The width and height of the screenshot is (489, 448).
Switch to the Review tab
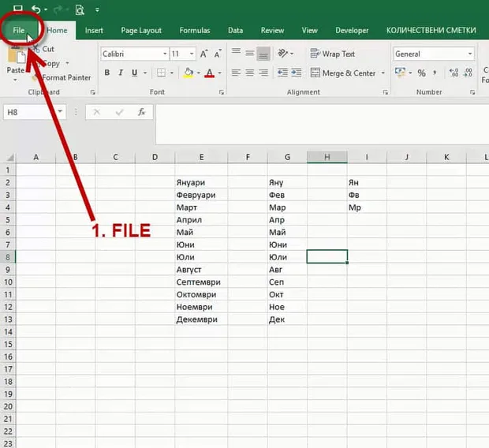tap(273, 30)
